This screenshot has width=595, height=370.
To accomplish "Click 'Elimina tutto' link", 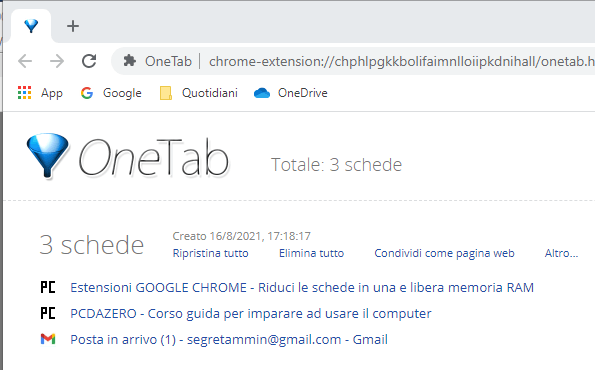I will [x=312, y=253].
